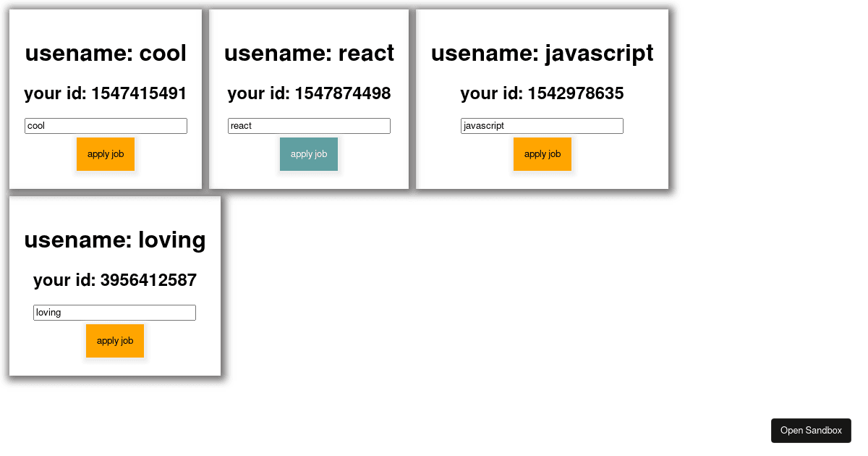Focus the input field containing react
Screen dimensions: 868x456
[309, 126]
